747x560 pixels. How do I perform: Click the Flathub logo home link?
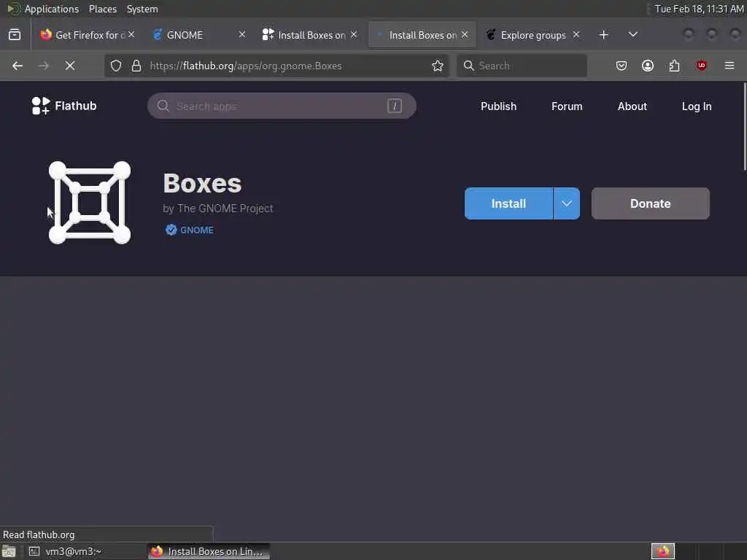click(x=64, y=106)
